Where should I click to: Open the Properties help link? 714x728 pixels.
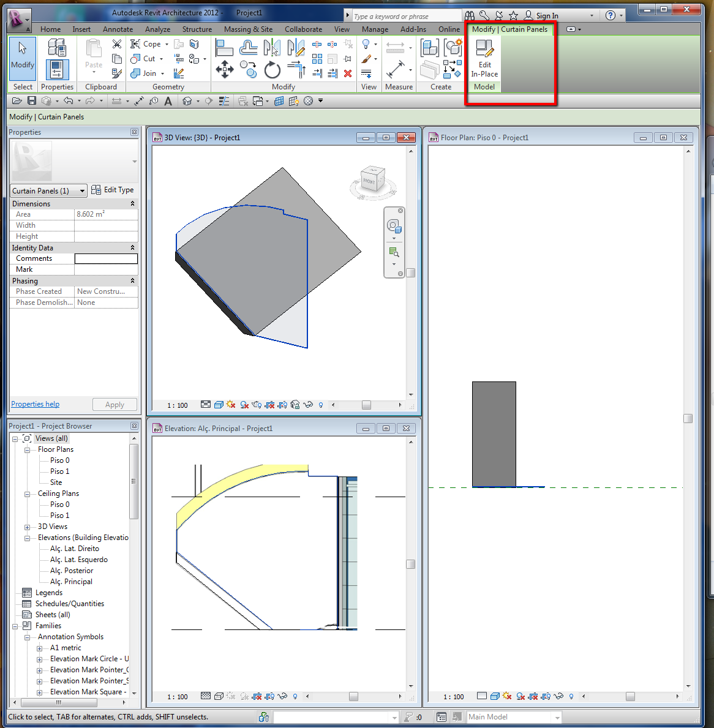[36, 404]
